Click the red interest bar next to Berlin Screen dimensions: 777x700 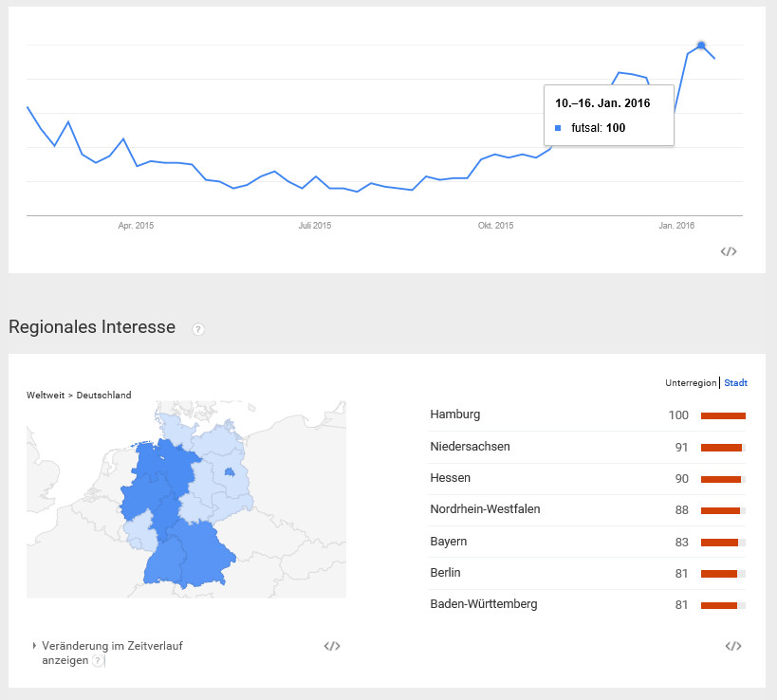(718, 573)
